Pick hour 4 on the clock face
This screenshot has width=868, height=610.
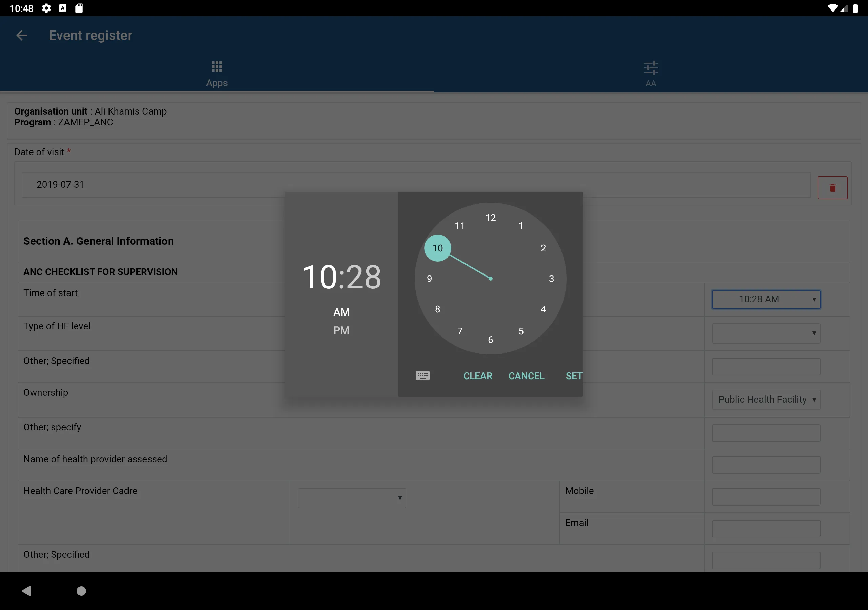point(543,309)
